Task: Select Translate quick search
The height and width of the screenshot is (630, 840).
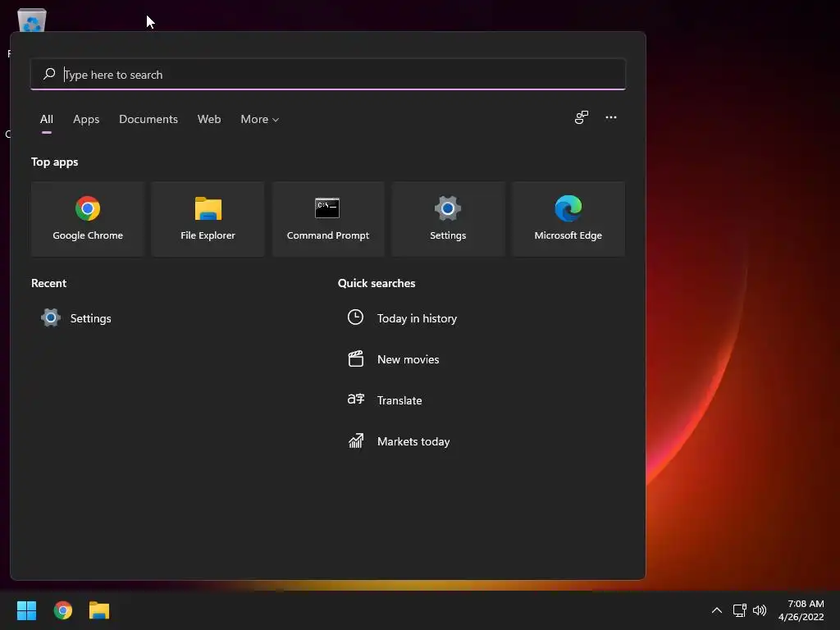Action: 385,400
